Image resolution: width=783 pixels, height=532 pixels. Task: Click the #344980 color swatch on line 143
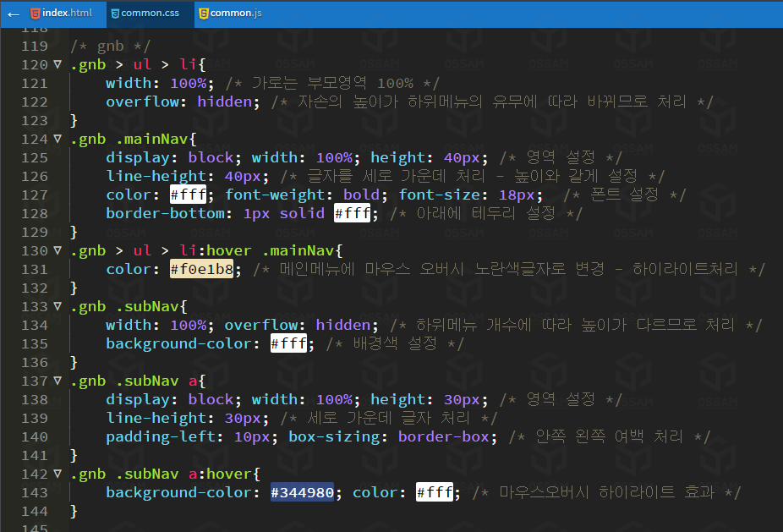click(x=302, y=492)
